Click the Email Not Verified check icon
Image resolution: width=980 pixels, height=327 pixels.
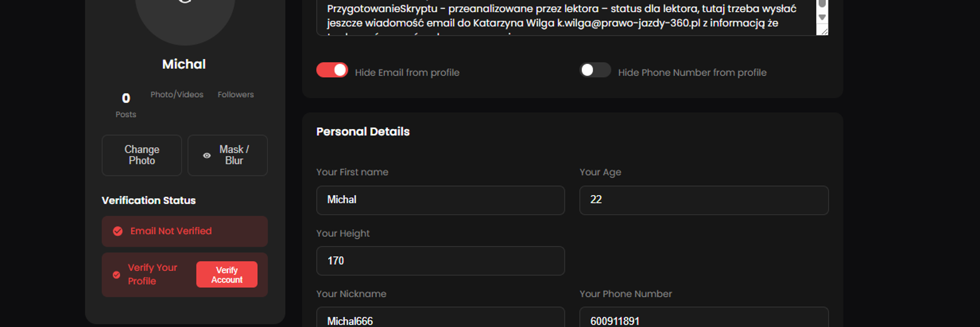[118, 231]
